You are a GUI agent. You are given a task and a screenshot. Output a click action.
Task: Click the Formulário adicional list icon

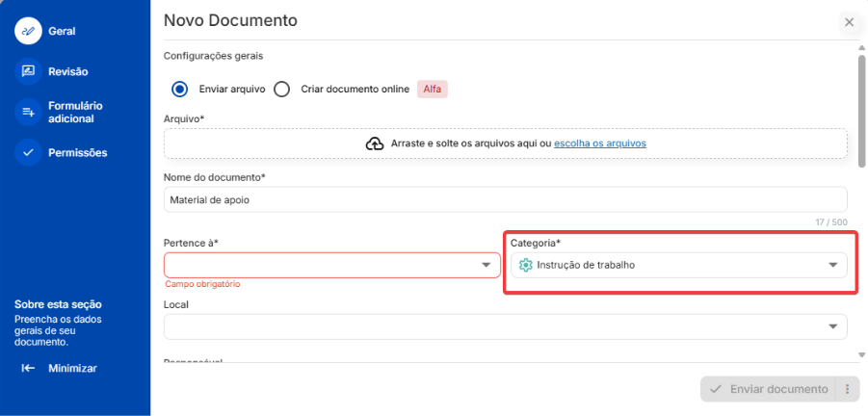click(x=28, y=113)
